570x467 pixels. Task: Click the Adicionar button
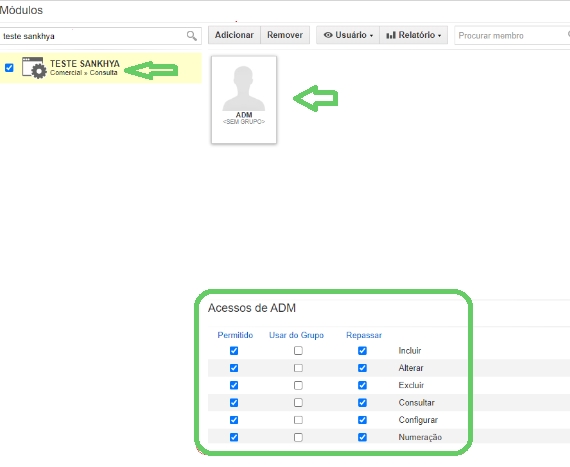(x=234, y=35)
